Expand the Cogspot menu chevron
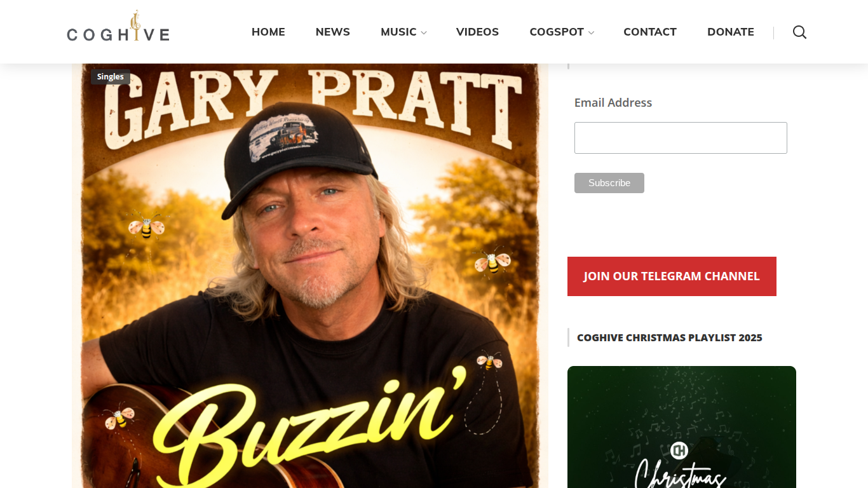Viewport: 868px width, 488px height. coord(591,33)
